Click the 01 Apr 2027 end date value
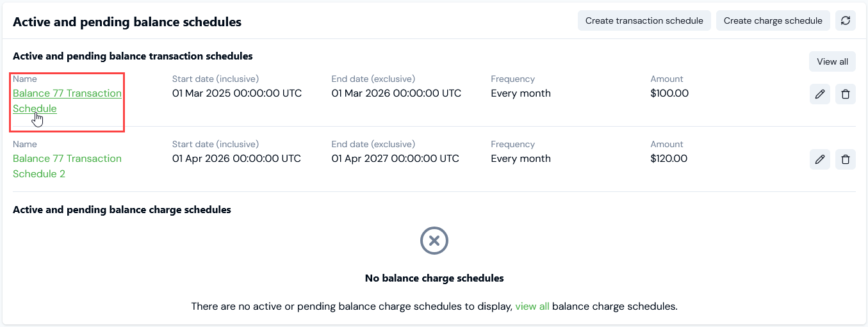 (x=395, y=159)
